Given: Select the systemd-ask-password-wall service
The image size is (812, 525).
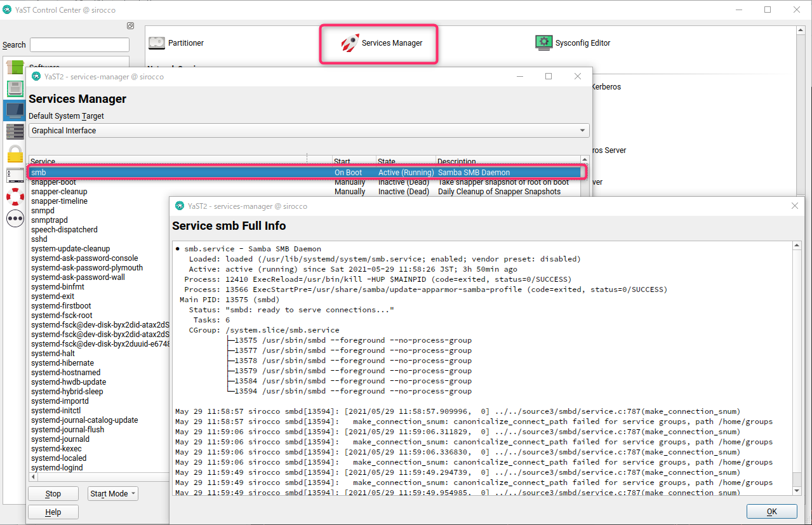Looking at the screenshot, I should pyautogui.click(x=77, y=277).
